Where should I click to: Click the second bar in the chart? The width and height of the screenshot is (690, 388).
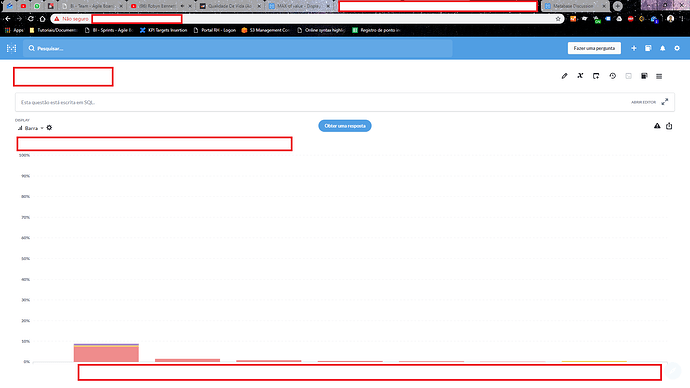pyautogui.click(x=187, y=360)
